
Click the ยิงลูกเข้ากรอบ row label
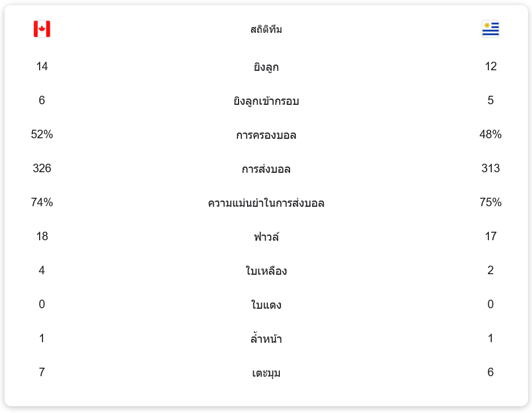266,101
